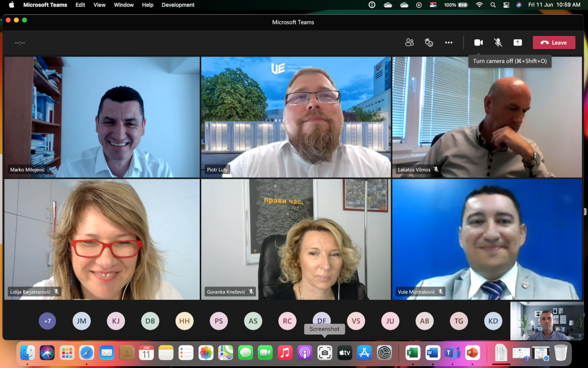Open the Window menu in the menu bar
The width and height of the screenshot is (588, 368).
click(x=124, y=5)
